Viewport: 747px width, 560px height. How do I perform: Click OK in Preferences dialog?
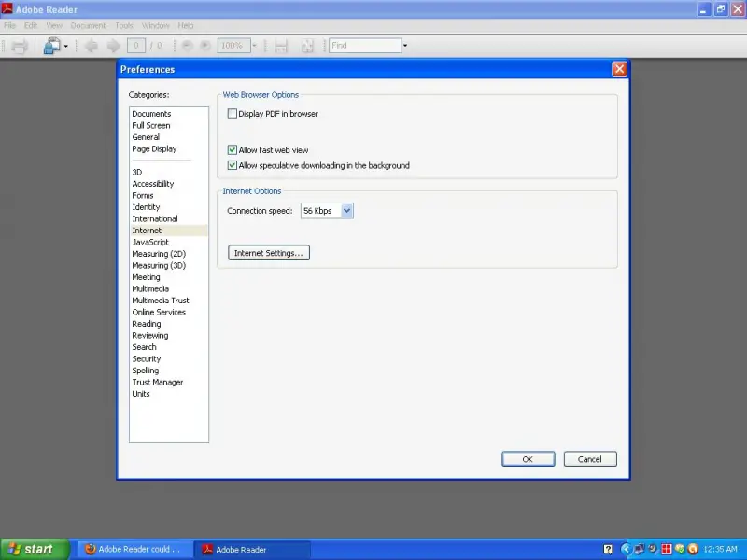click(x=528, y=459)
